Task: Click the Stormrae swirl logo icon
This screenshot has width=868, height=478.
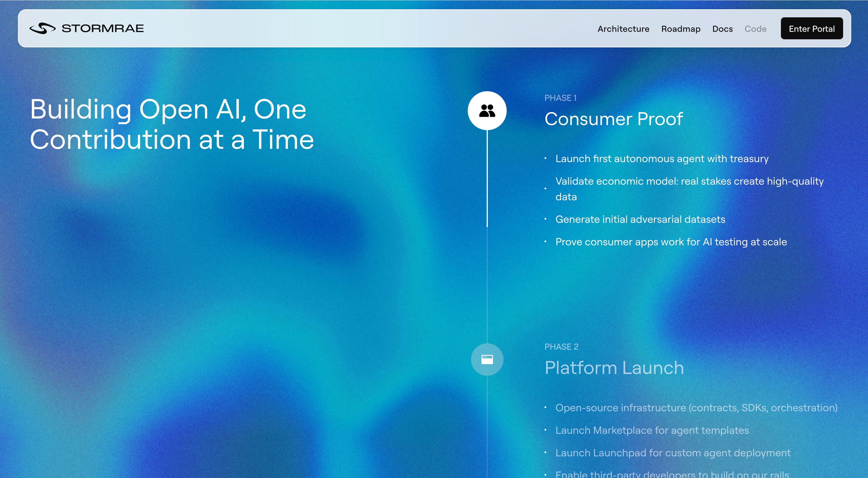Action: click(43, 28)
